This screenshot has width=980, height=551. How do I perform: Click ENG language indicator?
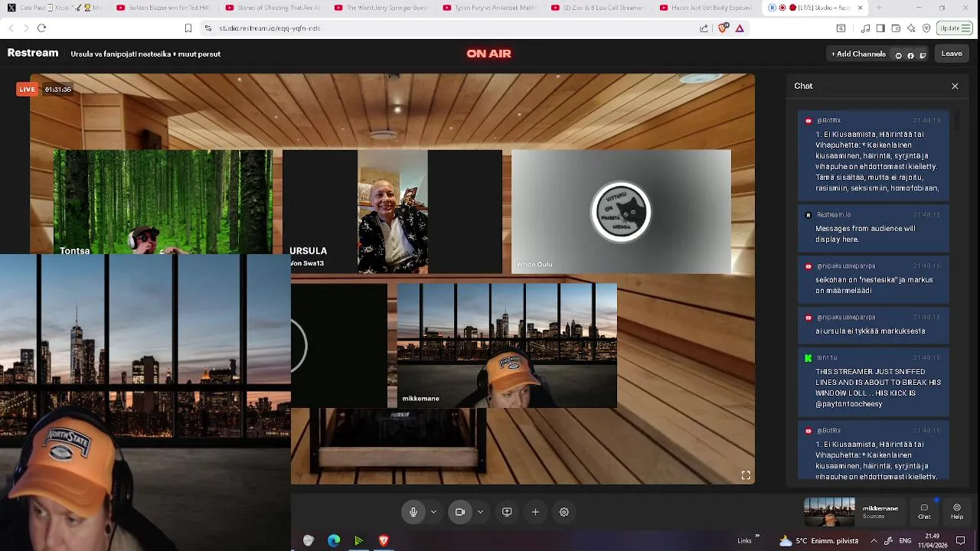click(x=905, y=540)
